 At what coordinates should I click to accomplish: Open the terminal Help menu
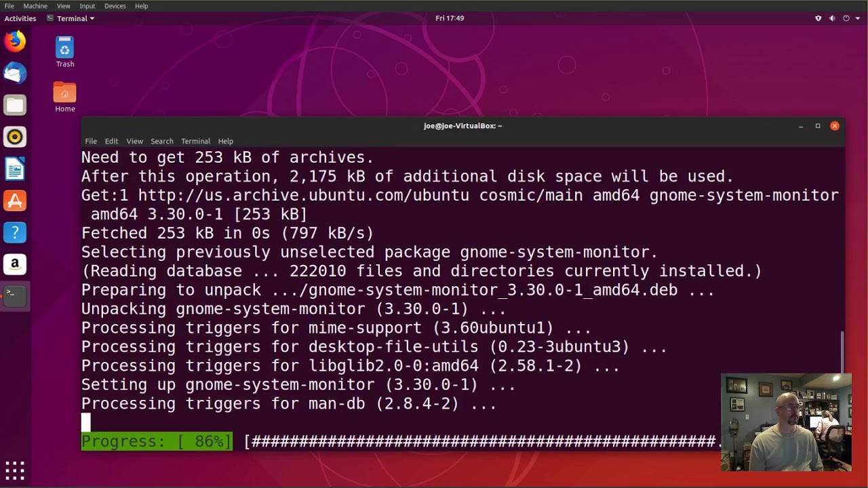click(226, 141)
